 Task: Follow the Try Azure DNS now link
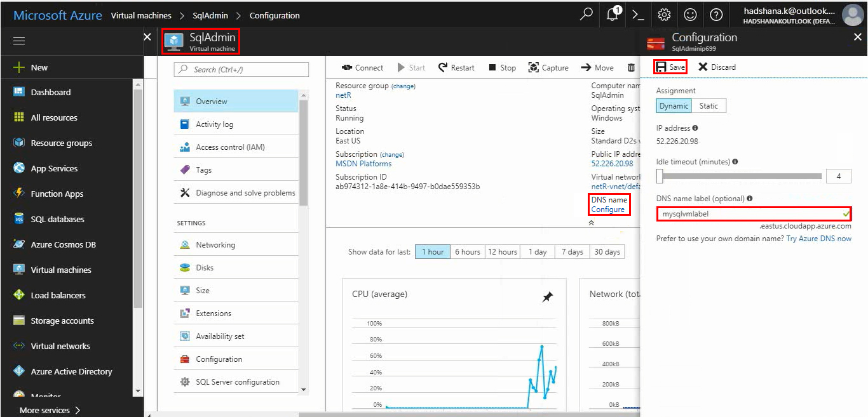(x=818, y=237)
